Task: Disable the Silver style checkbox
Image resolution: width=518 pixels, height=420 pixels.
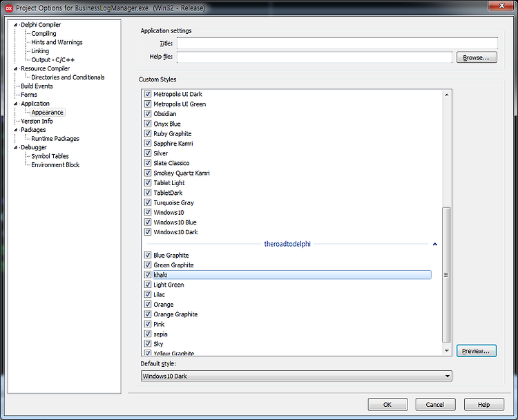Action: pyautogui.click(x=148, y=153)
